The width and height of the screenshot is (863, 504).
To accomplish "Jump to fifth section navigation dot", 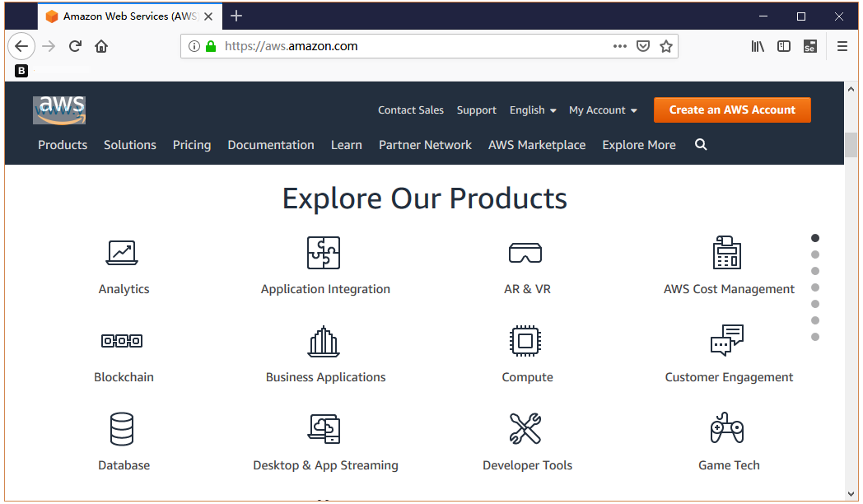I will [815, 304].
